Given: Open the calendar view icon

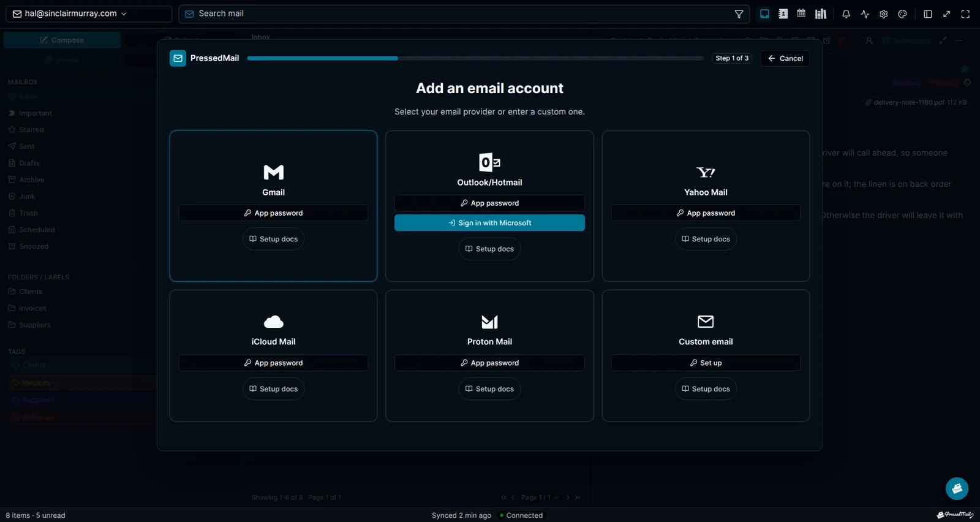Looking at the screenshot, I should pyautogui.click(x=801, y=13).
